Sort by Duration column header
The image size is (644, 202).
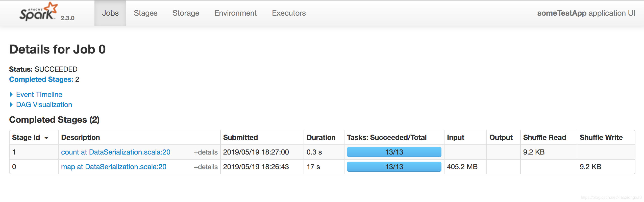321,137
